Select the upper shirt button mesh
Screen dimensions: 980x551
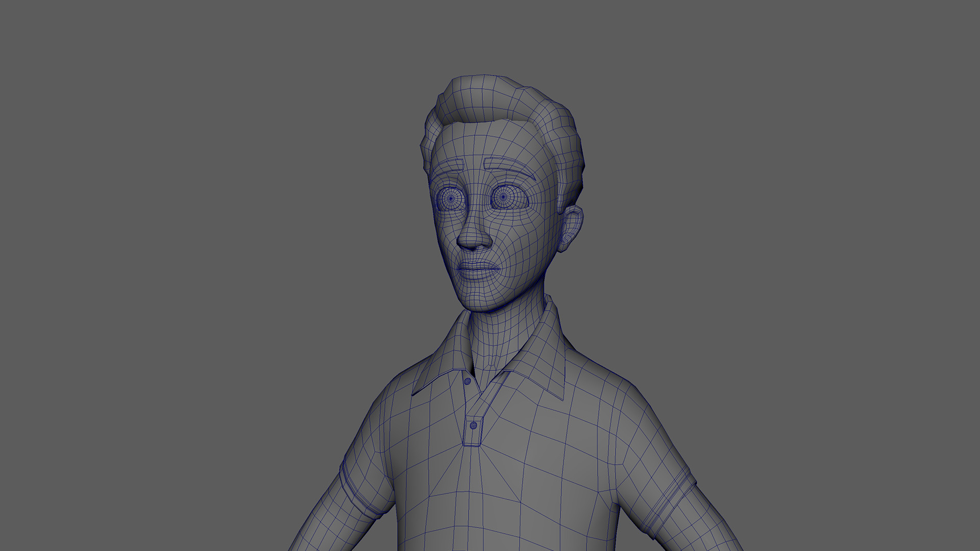468,381
